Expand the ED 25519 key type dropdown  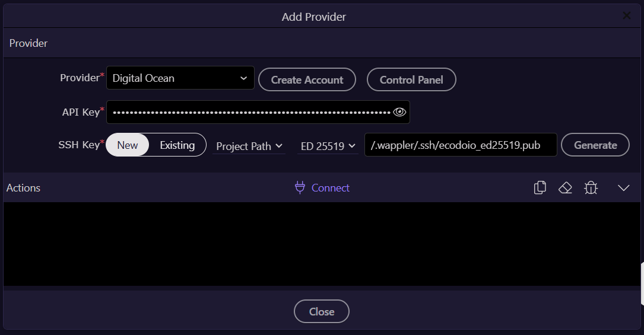[x=328, y=146]
